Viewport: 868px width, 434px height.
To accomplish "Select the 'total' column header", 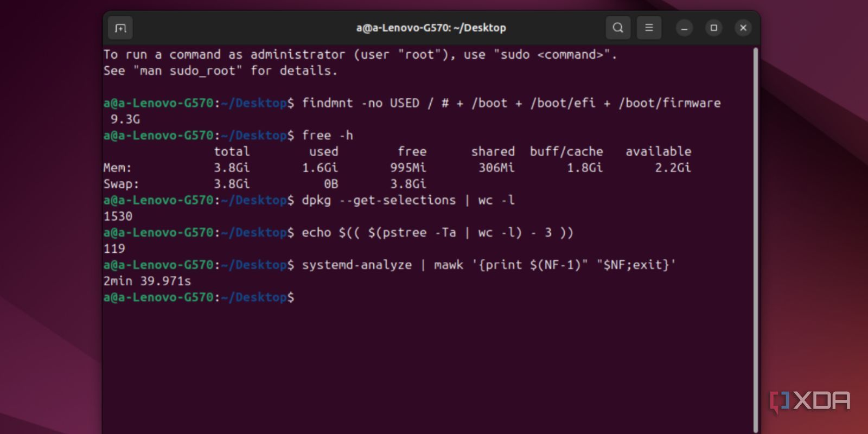I will [x=232, y=152].
